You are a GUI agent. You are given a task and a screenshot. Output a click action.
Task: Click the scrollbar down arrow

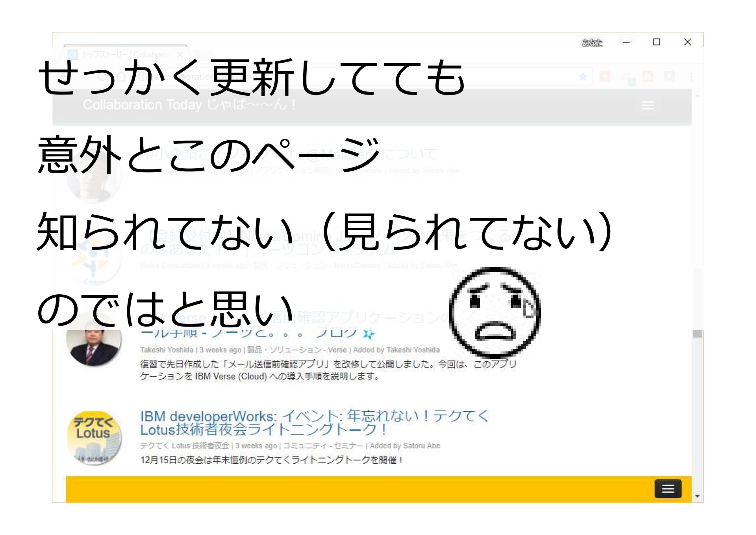point(697,496)
